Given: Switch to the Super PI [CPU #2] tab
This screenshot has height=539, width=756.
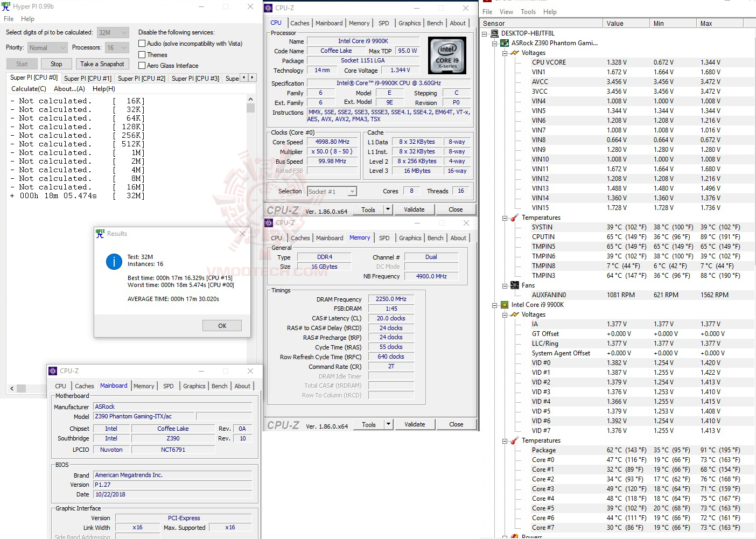Looking at the screenshot, I should (142, 79).
